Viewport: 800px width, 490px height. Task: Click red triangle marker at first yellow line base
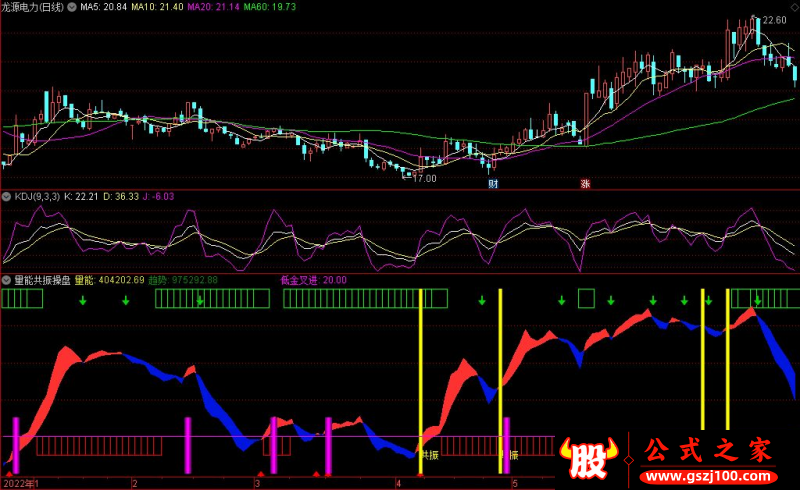coord(420,475)
